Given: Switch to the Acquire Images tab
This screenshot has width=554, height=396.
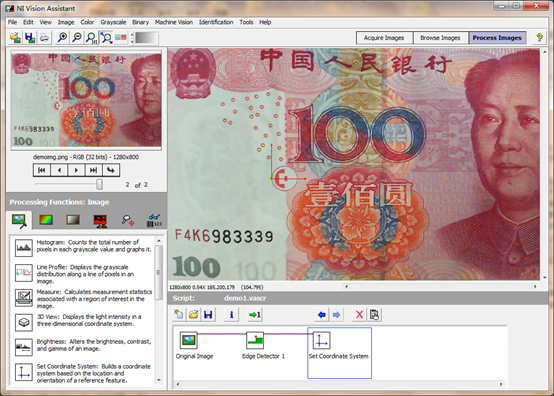Looking at the screenshot, I should 384,38.
